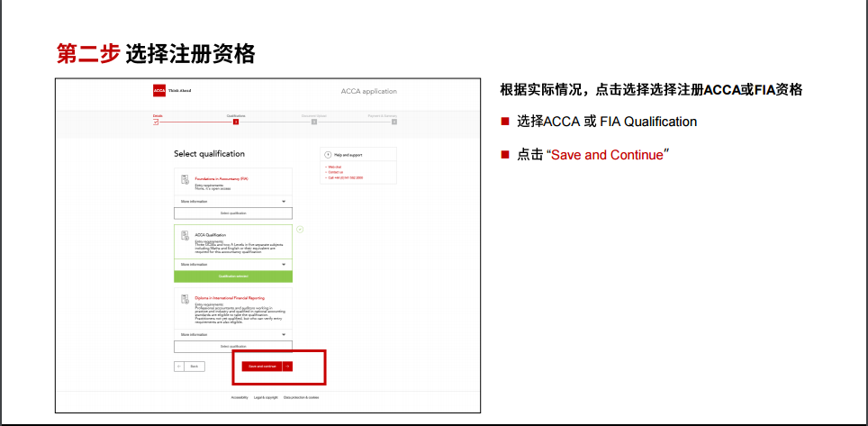868x426 pixels.
Task: Toggle the green Qualification selected bar
Action: click(x=233, y=276)
